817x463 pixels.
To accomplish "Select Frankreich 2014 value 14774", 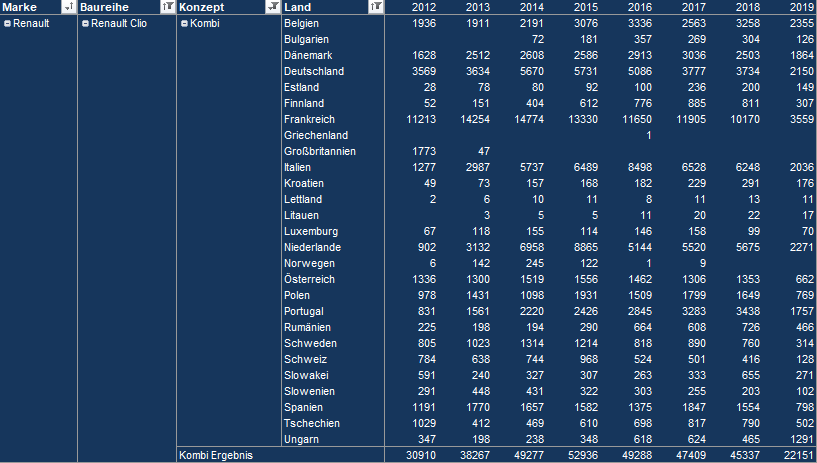I will tap(529, 119).
